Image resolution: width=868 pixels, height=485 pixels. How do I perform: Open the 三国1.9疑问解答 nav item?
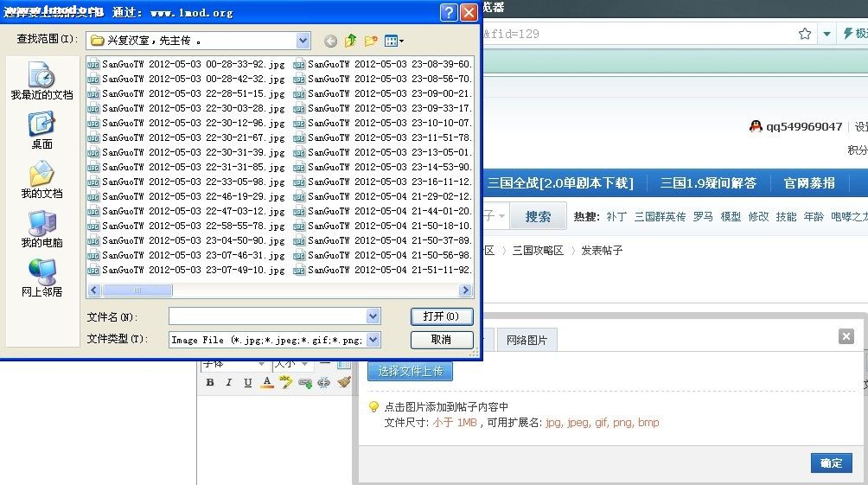[708, 182]
